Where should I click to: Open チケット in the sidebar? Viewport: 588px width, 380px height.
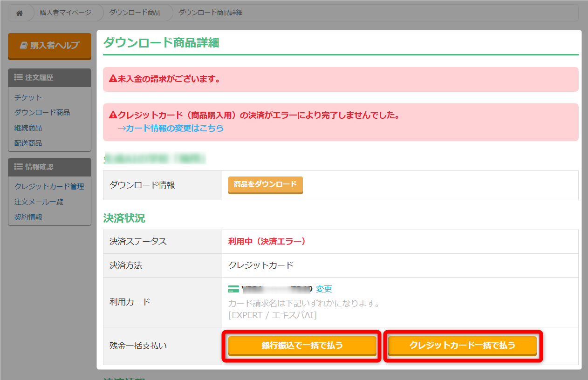click(x=28, y=97)
